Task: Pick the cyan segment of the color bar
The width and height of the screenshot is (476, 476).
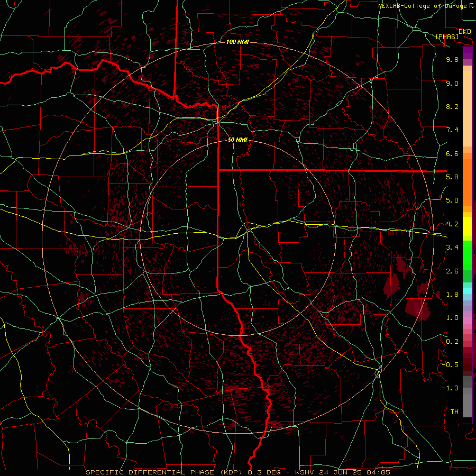Action: coord(467,290)
